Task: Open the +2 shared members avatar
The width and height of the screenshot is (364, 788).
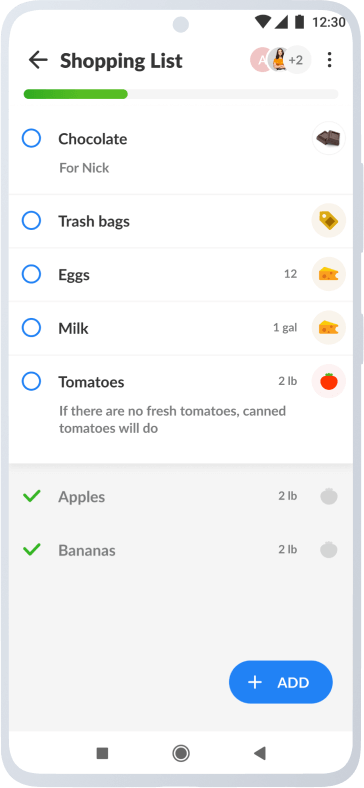Action: [297, 60]
